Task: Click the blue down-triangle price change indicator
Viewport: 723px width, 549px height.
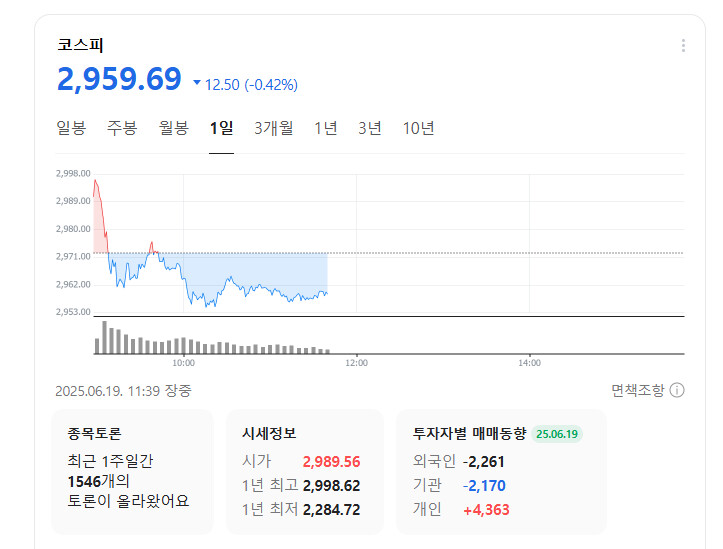Action: tap(197, 84)
